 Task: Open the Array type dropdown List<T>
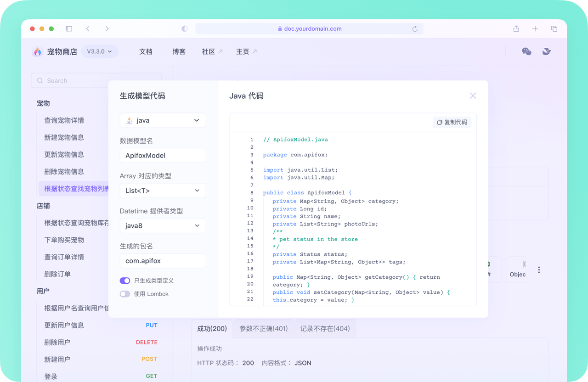[163, 191]
